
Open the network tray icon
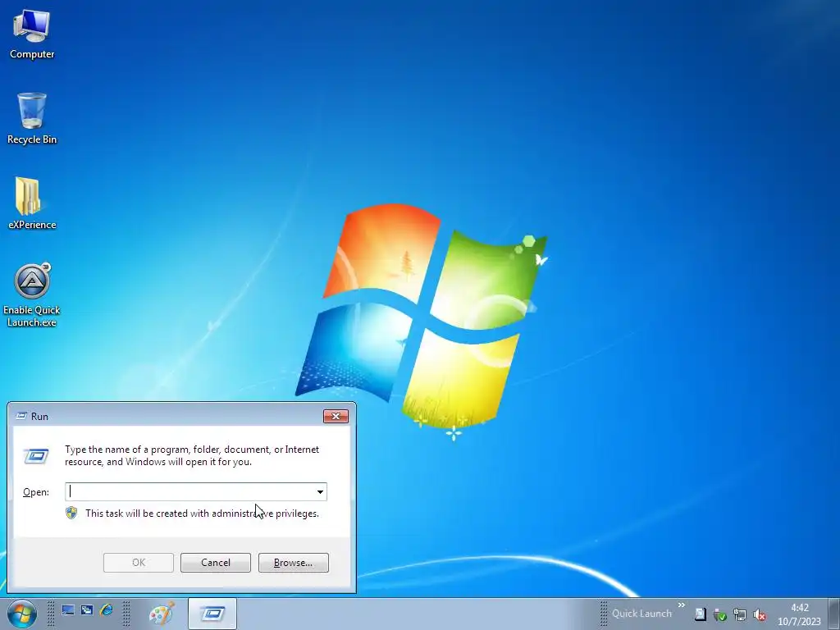pyautogui.click(x=739, y=614)
